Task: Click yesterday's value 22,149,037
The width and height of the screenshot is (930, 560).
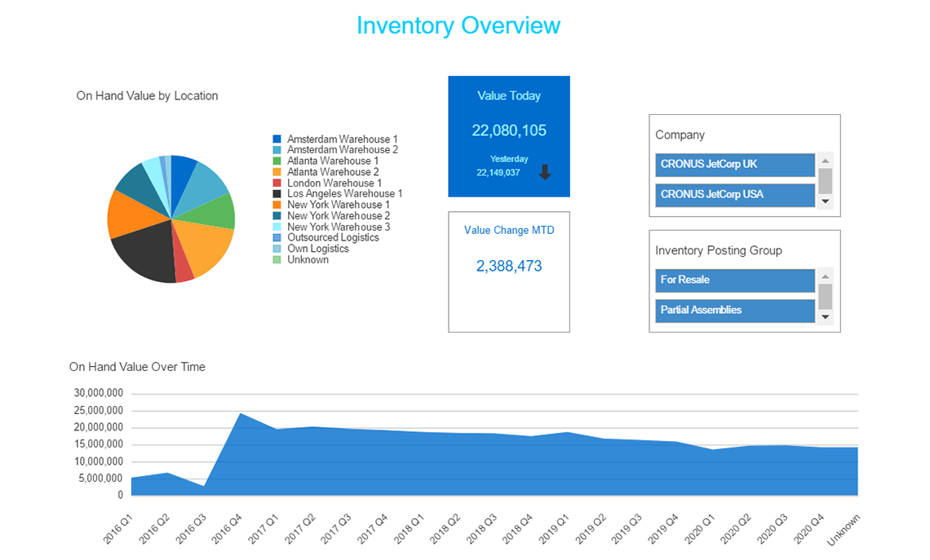Action: (498, 173)
